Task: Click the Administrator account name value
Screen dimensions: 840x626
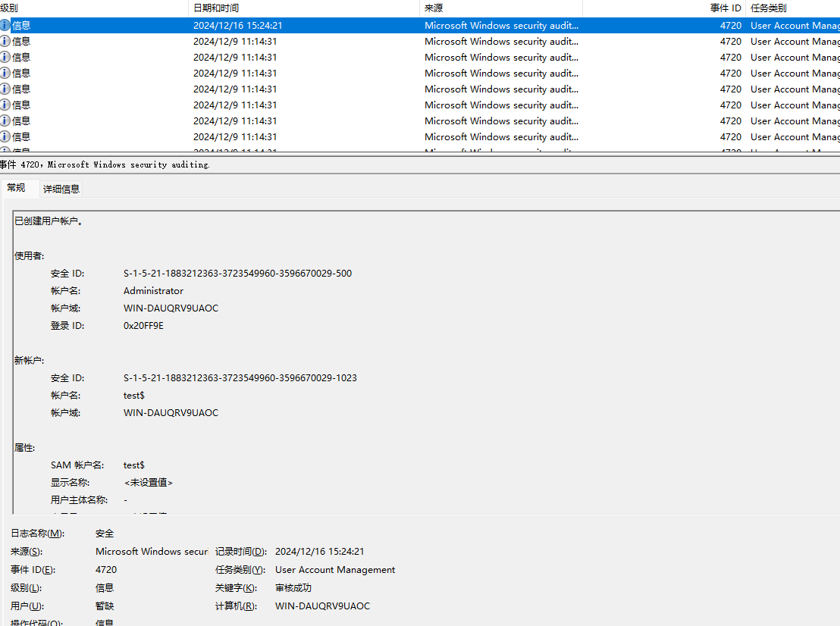Action: pos(153,291)
